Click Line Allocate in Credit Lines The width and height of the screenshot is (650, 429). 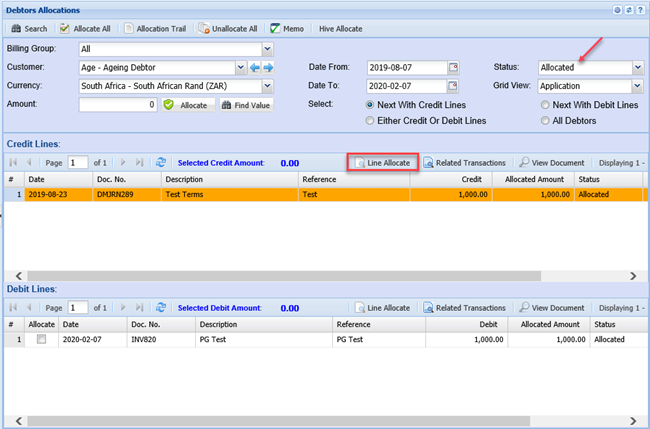pos(381,162)
